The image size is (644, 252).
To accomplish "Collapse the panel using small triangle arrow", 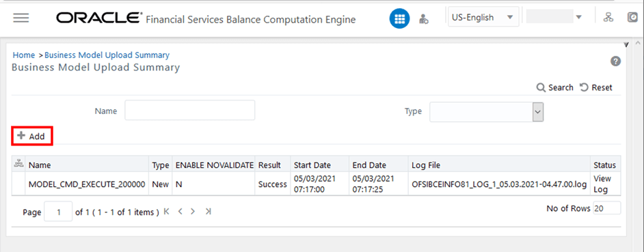I will (626, 44).
